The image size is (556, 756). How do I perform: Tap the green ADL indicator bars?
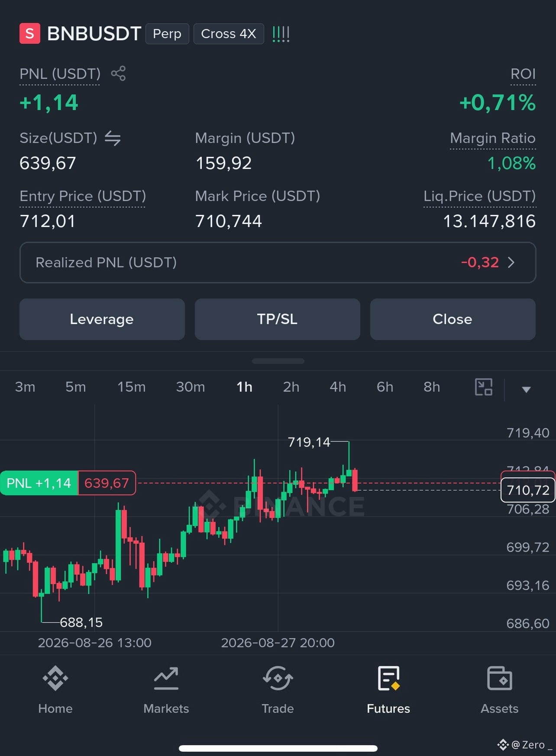pyautogui.click(x=281, y=34)
